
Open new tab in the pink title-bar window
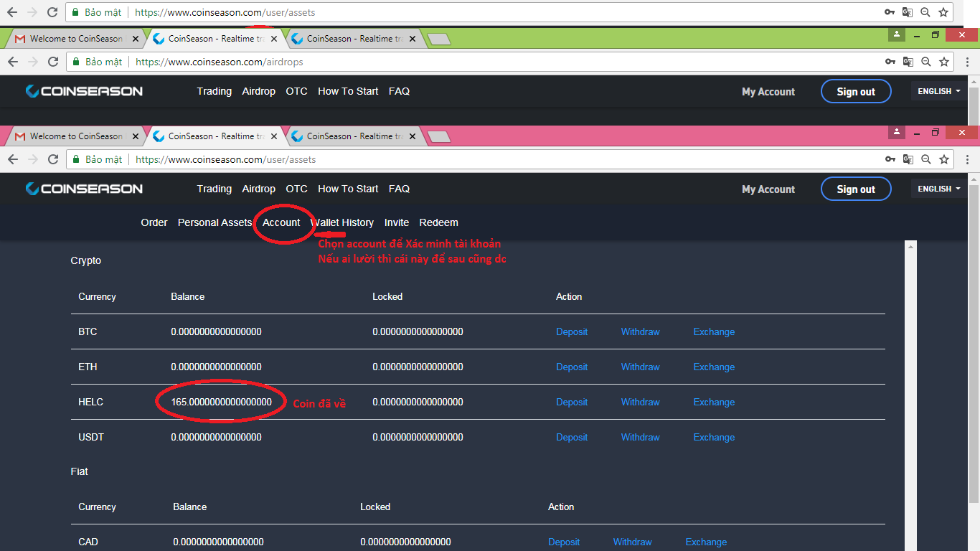tap(438, 136)
